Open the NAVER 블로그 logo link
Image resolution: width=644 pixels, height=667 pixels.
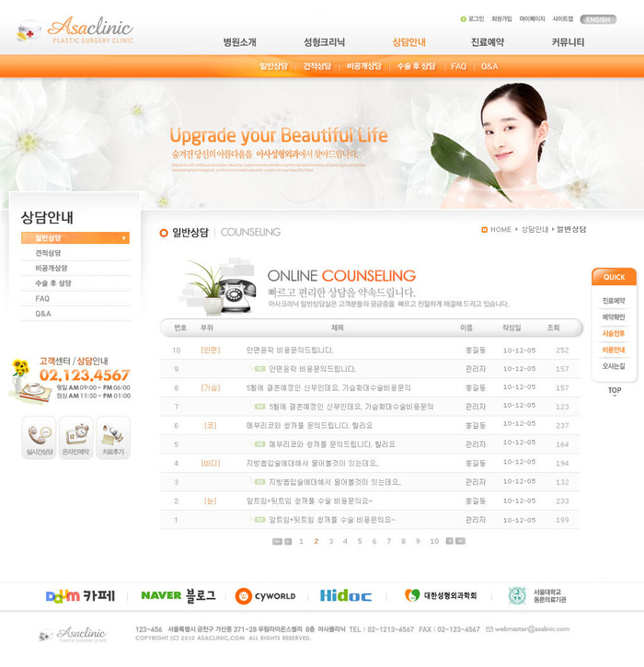pos(178,595)
